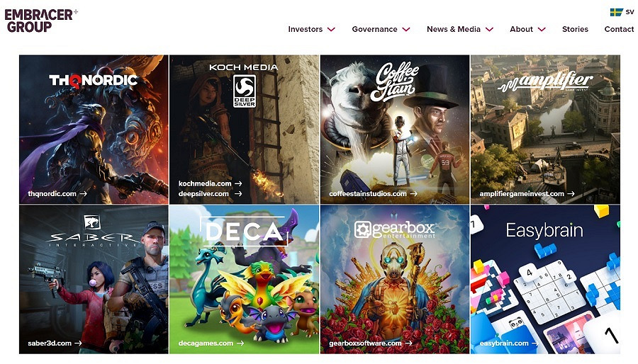
Task: Click the THQ Nordic logo
Action: pyautogui.click(x=93, y=81)
